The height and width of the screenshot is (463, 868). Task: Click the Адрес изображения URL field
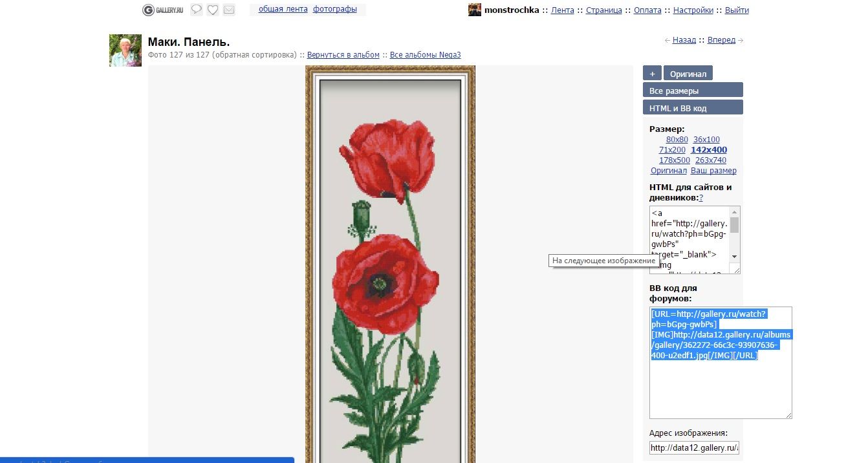(694, 447)
